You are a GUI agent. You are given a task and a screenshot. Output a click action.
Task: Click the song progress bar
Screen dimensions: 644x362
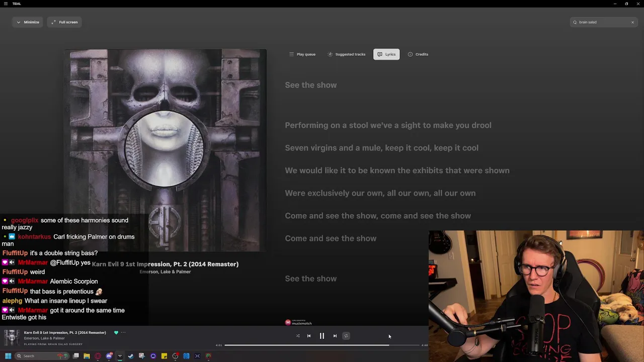point(322,345)
